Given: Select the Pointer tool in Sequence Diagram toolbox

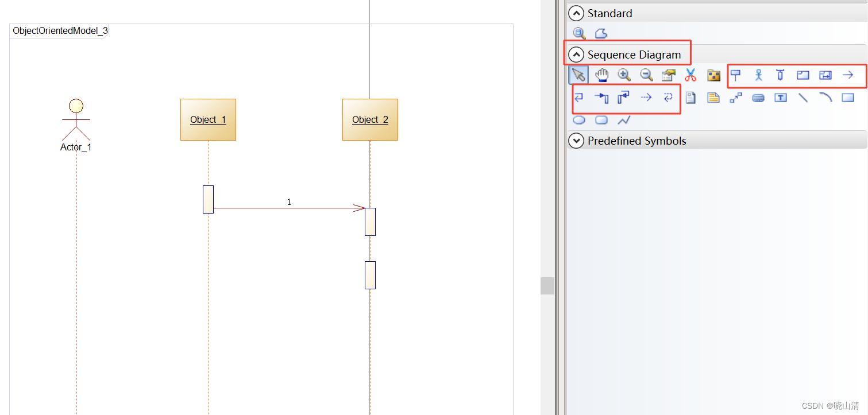Looking at the screenshot, I should [x=578, y=75].
